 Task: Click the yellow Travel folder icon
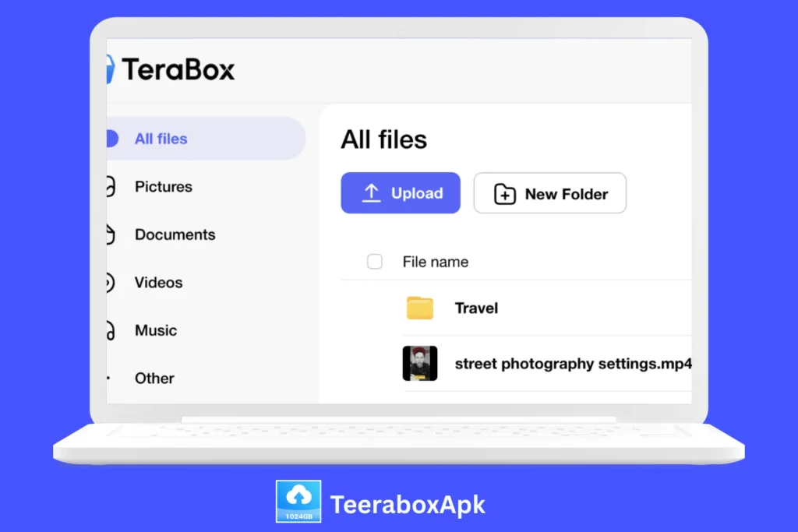point(420,308)
